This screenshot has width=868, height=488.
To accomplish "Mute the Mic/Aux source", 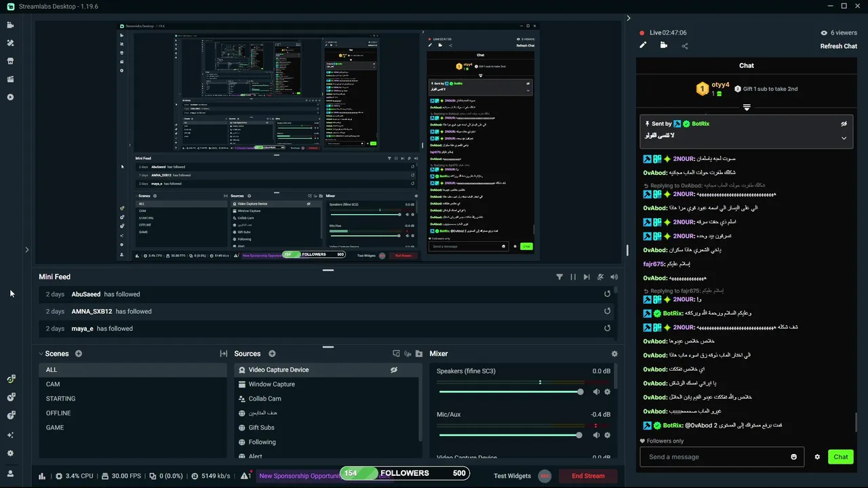I will 596,435.
